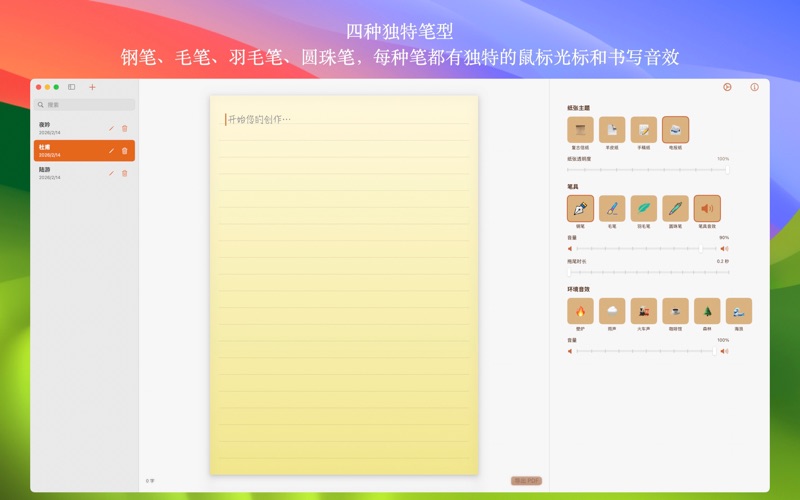800x500 pixels.
Task: Select the 手稿纸 manuscript paper theme
Action: pyautogui.click(x=643, y=130)
